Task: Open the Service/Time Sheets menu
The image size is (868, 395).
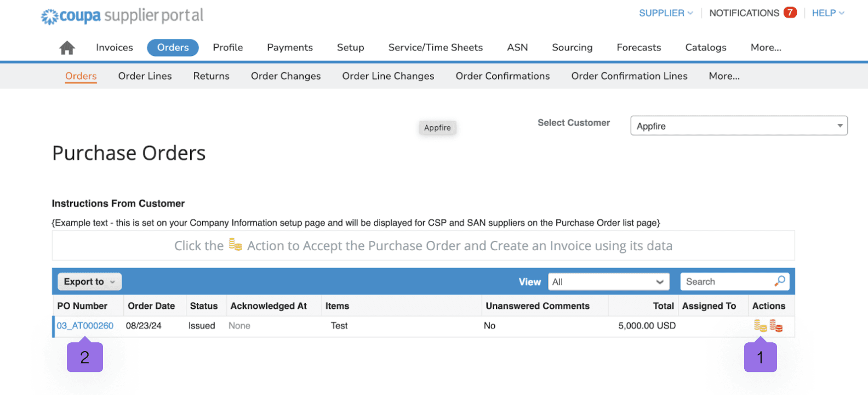Action: pyautogui.click(x=436, y=48)
